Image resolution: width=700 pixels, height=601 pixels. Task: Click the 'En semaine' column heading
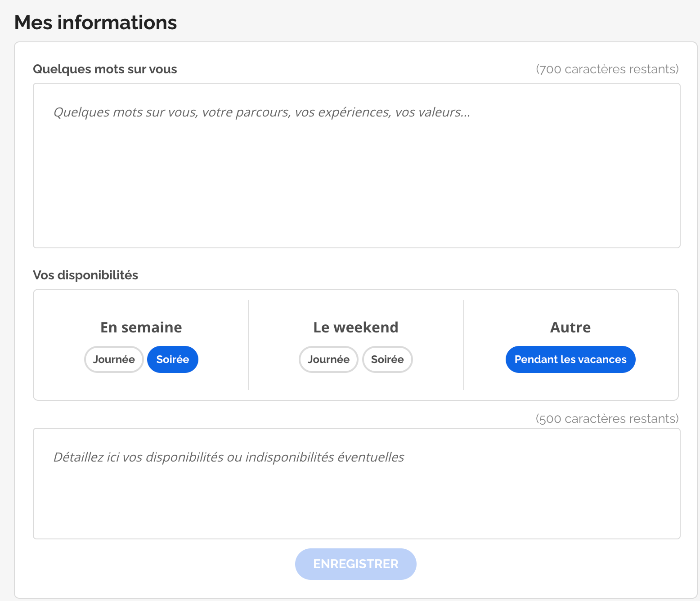(141, 327)
